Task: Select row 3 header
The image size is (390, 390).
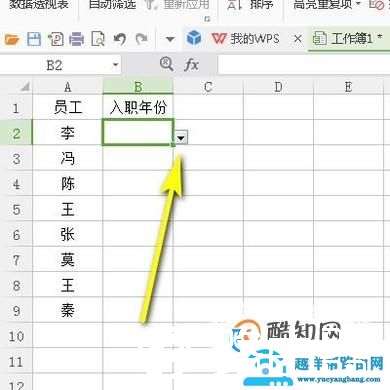Action: click(x=16, y=158)
